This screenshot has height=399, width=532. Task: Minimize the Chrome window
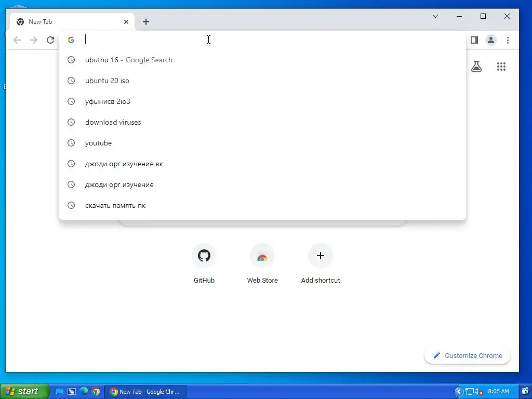[459, 16]
